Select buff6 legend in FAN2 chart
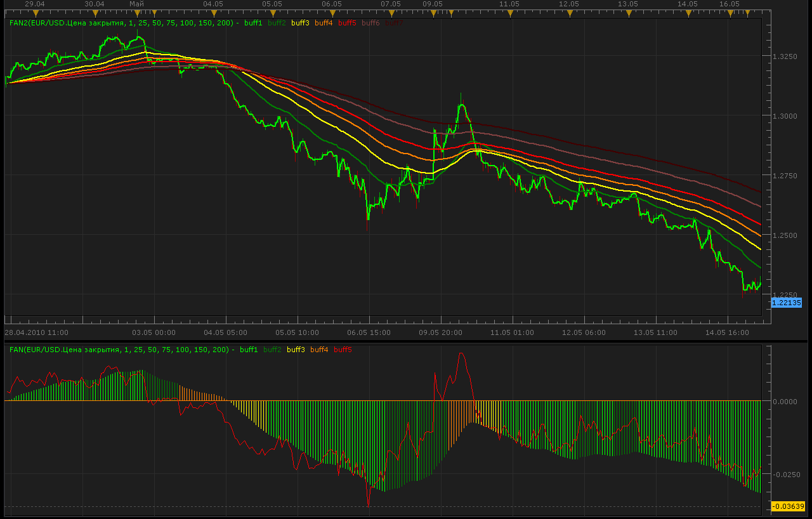 371,23
